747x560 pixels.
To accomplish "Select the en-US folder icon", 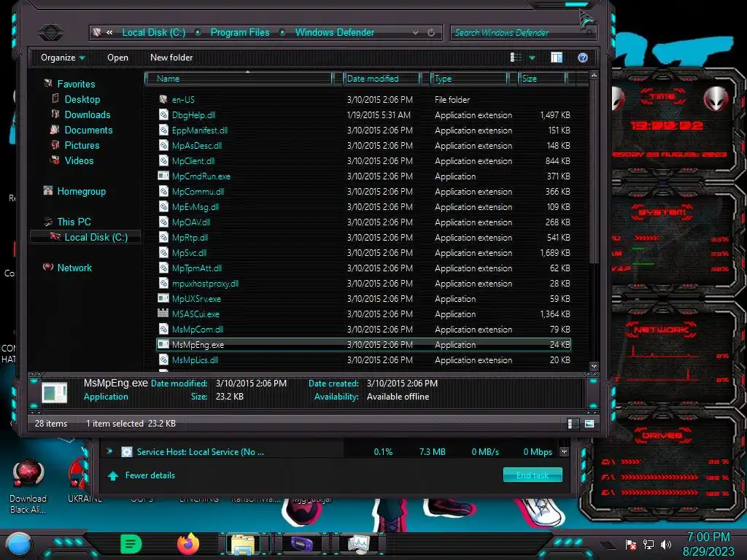I will pos(163,99).
